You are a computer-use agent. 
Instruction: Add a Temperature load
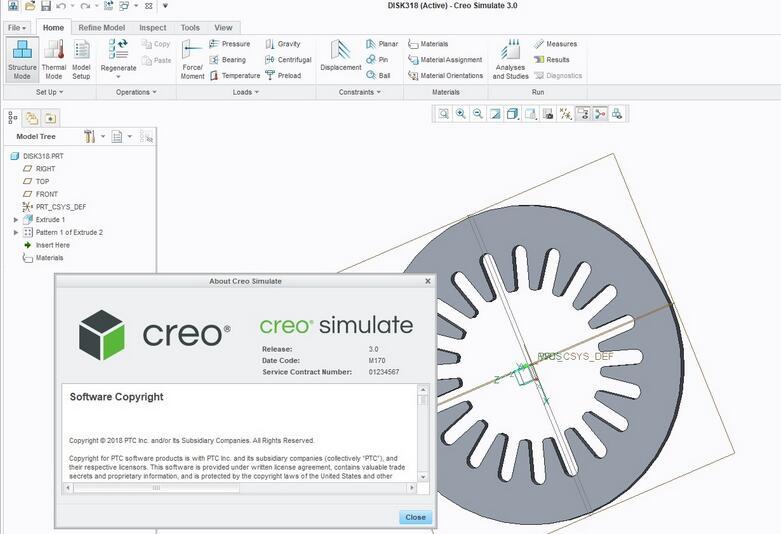point(235,76)
